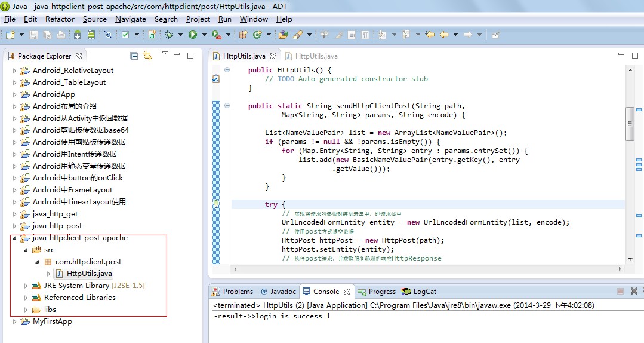Collapse All in Package Explorer
The height and width of the screenshot is (343, 644).
click(x=134, y=56)
